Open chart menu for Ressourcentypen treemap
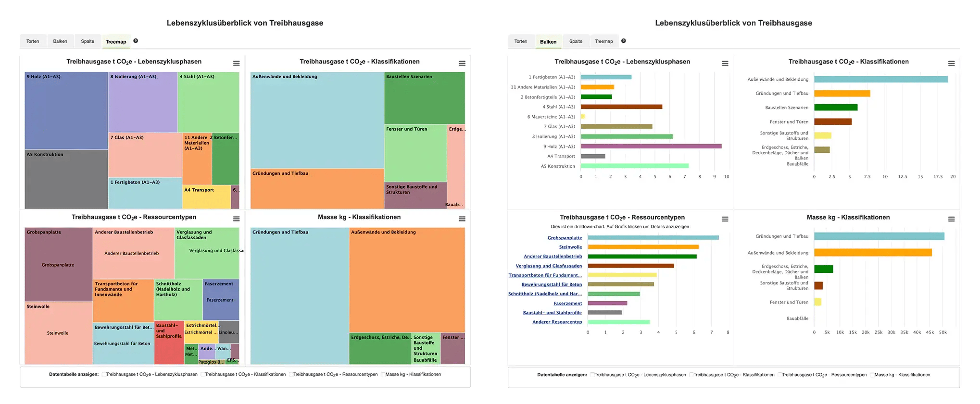The height and width of the screenshot is (404, 980). (x=236, y=219)
